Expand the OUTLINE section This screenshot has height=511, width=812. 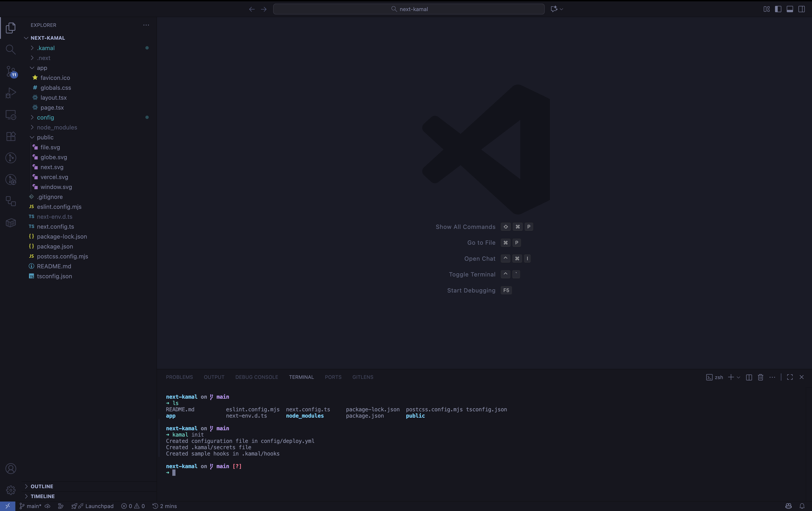41,486
